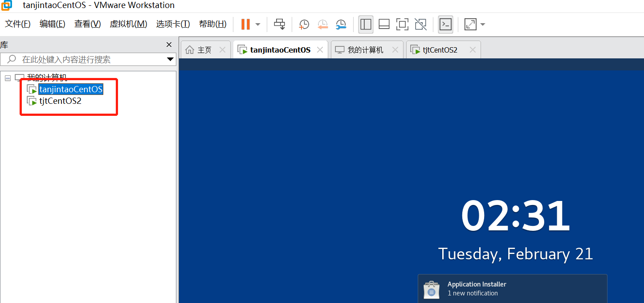Open the 选项卡(T) menu
Screen dimensions: 644x303
[173, 24]
